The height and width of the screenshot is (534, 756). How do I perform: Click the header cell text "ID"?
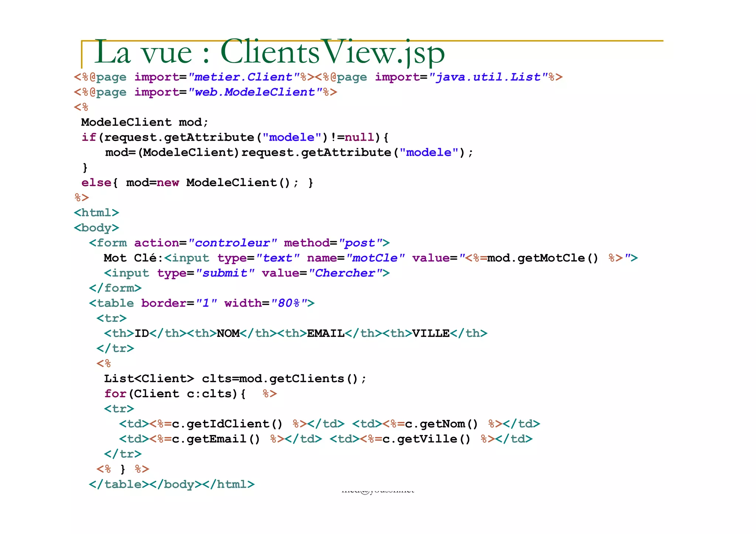point(141,334)
